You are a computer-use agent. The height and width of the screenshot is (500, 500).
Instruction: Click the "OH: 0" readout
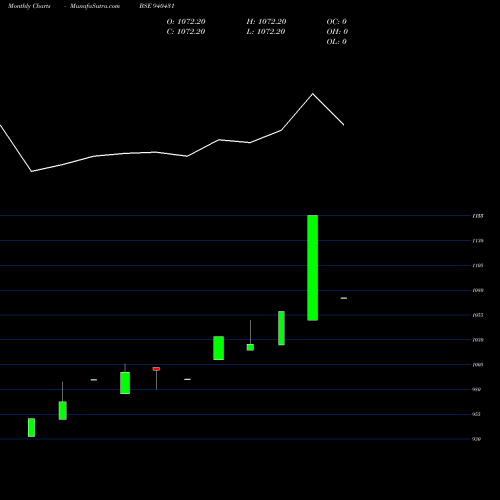(x=337, y=32)
